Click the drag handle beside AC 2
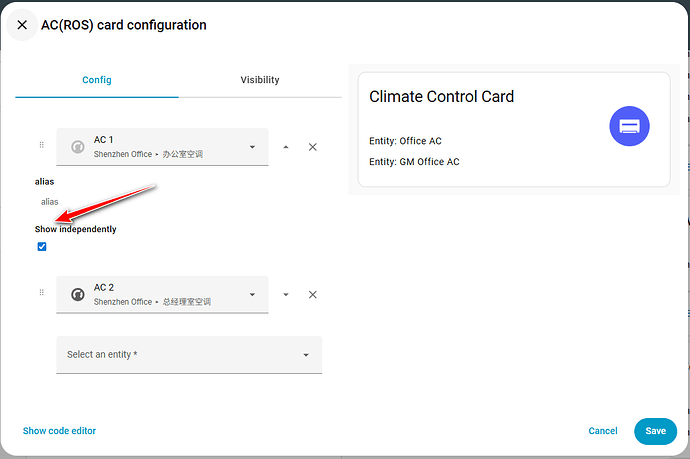 point(41,293)
